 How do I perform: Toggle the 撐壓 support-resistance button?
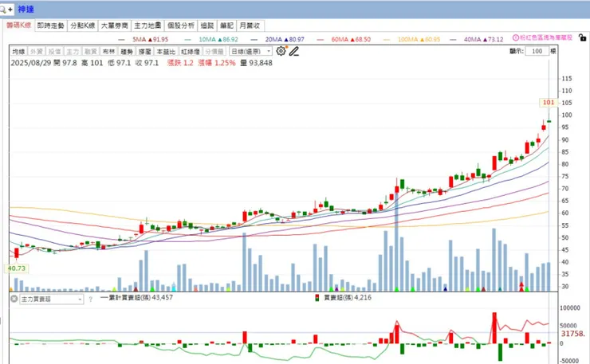click(x=145, y=52)
